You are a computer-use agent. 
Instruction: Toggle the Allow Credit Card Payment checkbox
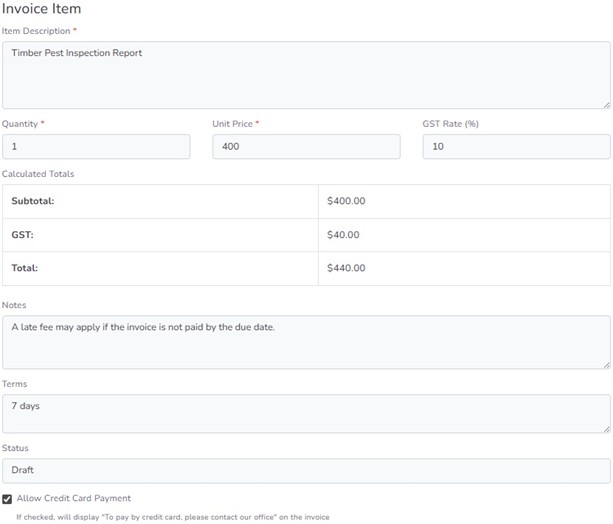[7, 498]
